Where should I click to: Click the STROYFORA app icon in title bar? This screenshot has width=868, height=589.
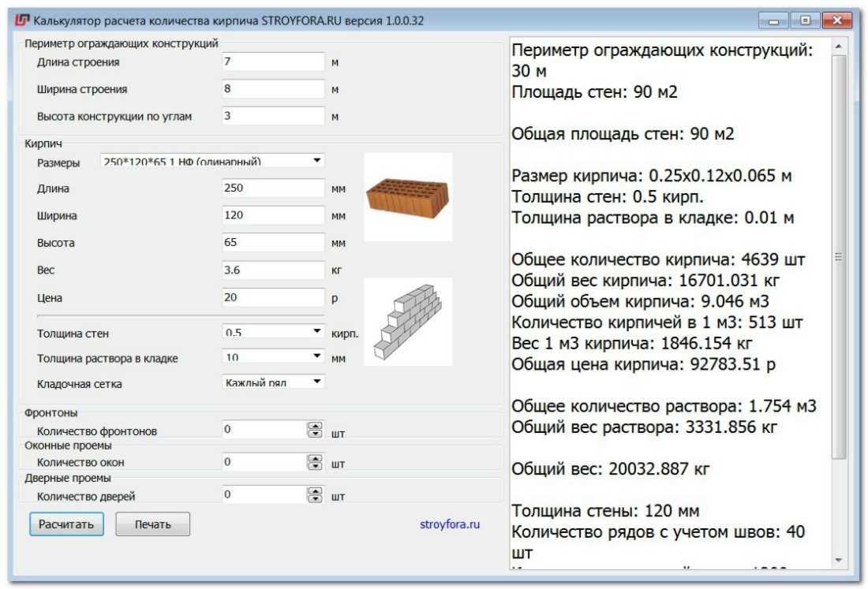coord(21,21)
